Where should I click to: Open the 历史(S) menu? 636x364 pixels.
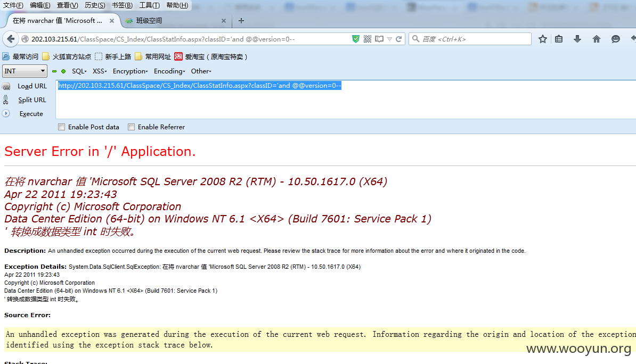click(95, 5)
